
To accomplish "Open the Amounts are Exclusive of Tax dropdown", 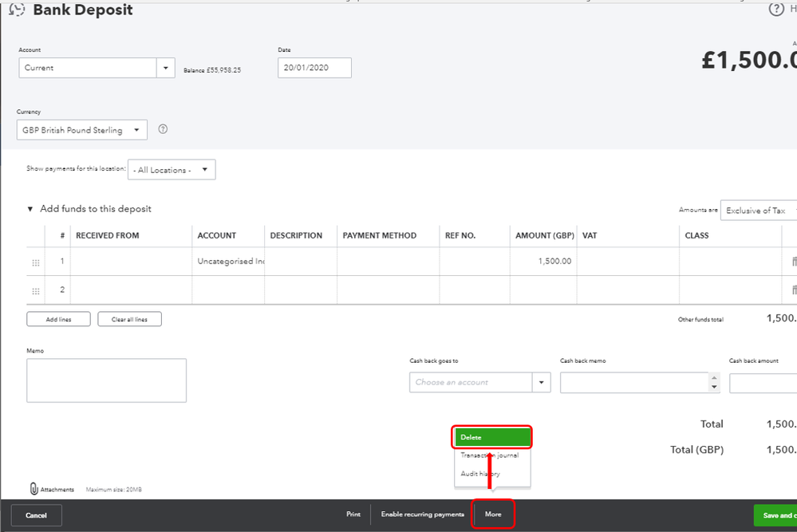I will point(759,210).
